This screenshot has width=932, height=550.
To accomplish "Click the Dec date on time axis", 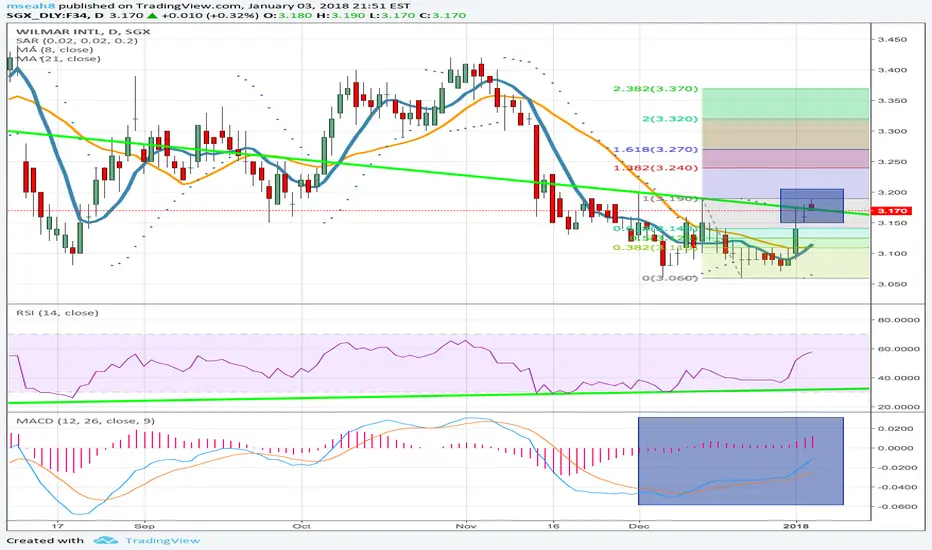I will point(638,526).
